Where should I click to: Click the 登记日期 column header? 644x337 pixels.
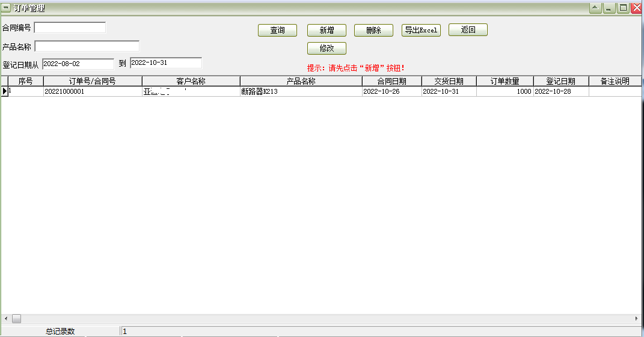tap(561, 81)
